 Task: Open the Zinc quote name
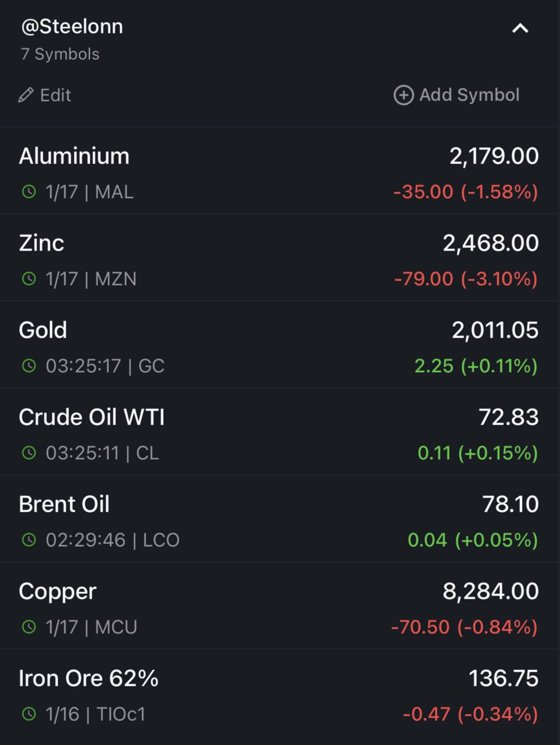(x=41, y=243)
